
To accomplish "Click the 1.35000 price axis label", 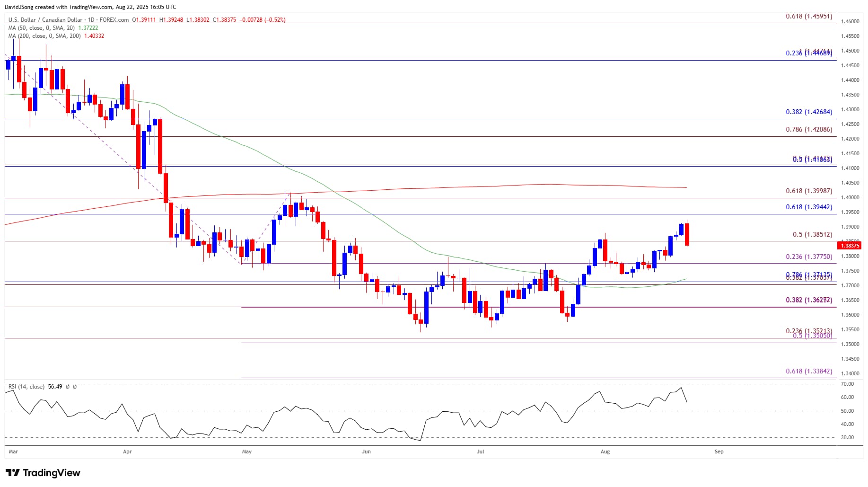I will pyautogui.click(x=850, y=344).
